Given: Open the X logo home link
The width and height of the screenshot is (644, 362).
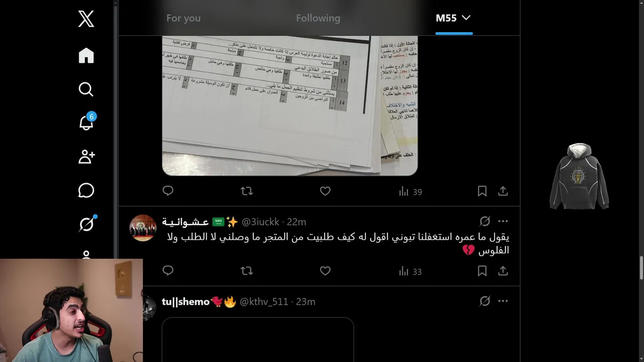Looking at the screenshot, I should (86, 19).
